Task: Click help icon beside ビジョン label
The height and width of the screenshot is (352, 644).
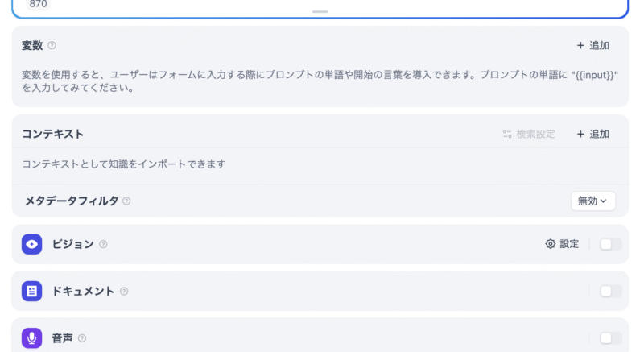Action: 103,244
